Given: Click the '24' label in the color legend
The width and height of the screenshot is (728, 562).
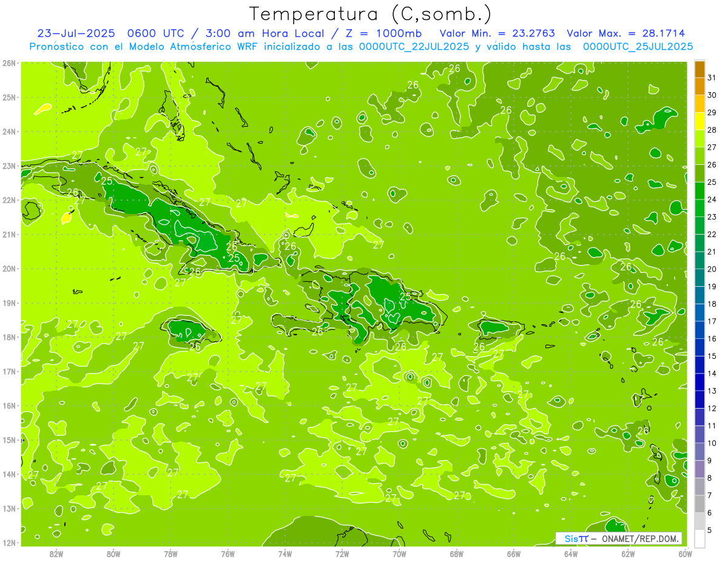Looking at the screenshot, I should click(712, 199).
